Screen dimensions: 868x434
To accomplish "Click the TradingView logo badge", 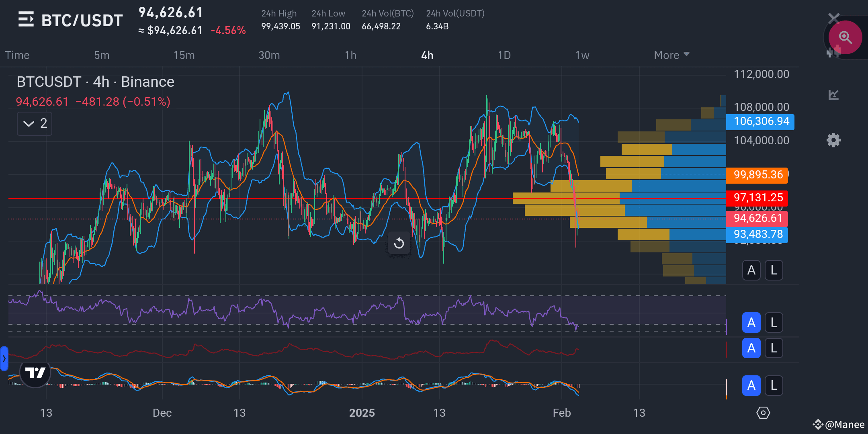I will tap(35, 373).
